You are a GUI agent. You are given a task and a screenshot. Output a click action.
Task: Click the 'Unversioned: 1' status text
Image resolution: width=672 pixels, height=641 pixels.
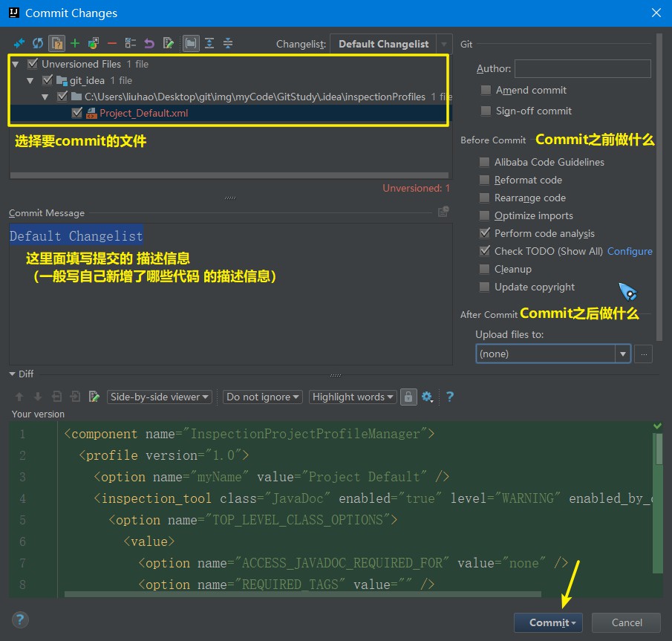pos(416,188)
